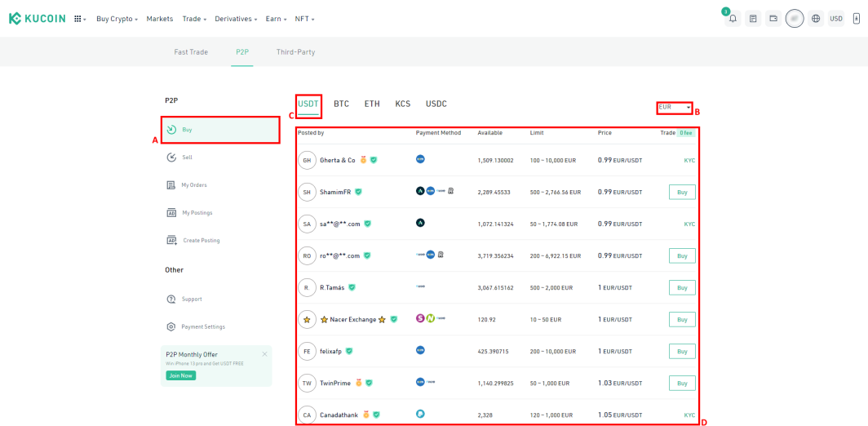Viewport: 868px width, 426px height.
Task: Open the wallet icon in header
Action: [x=773, y=18]
